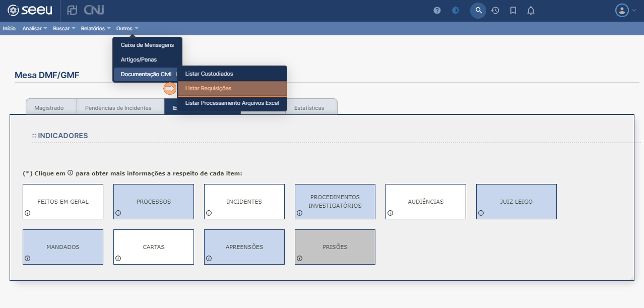Go to Início
This screenshot has height=308, width=644.
click(x=9, y=28)
